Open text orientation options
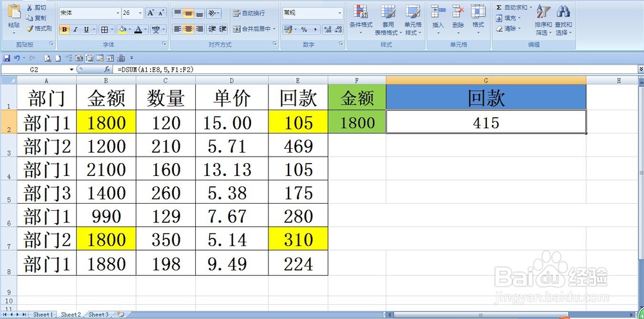The width and height of the screenshot is (644, 319). (x=214, y=14)
